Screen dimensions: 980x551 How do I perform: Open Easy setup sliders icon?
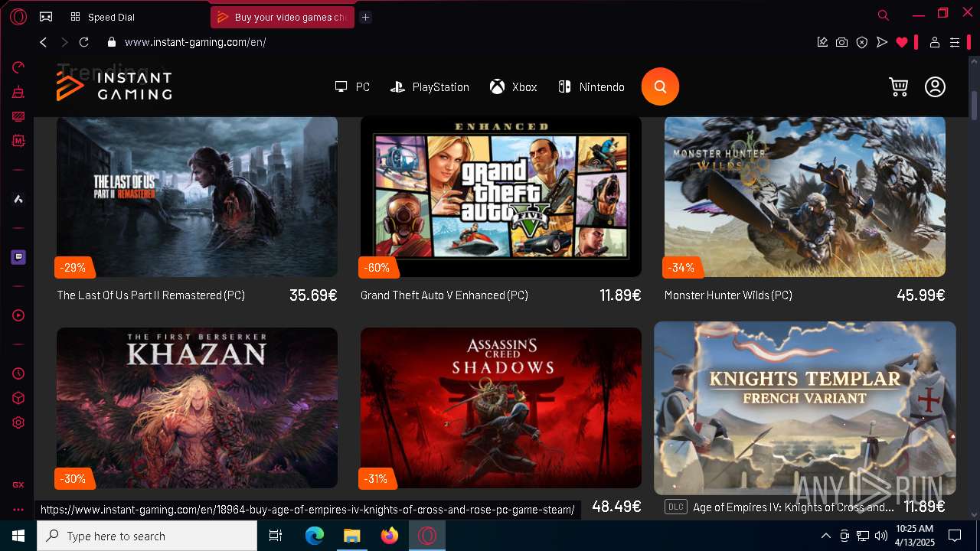tap(955, 42)
